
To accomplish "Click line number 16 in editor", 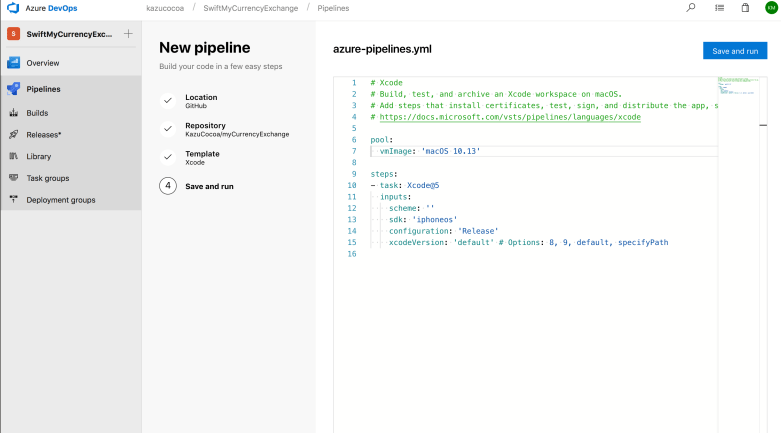I will click(x=352, y=254).
